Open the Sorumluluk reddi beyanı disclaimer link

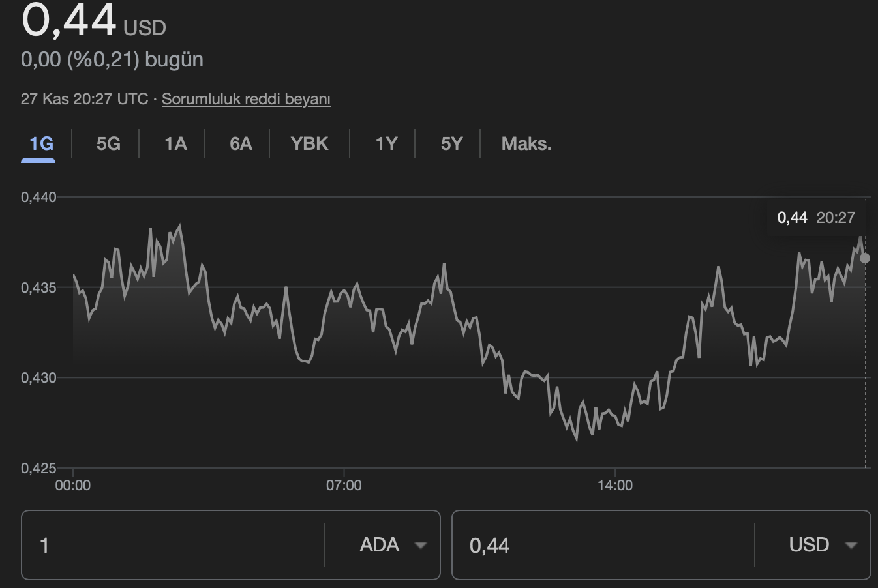coord(246,99)
